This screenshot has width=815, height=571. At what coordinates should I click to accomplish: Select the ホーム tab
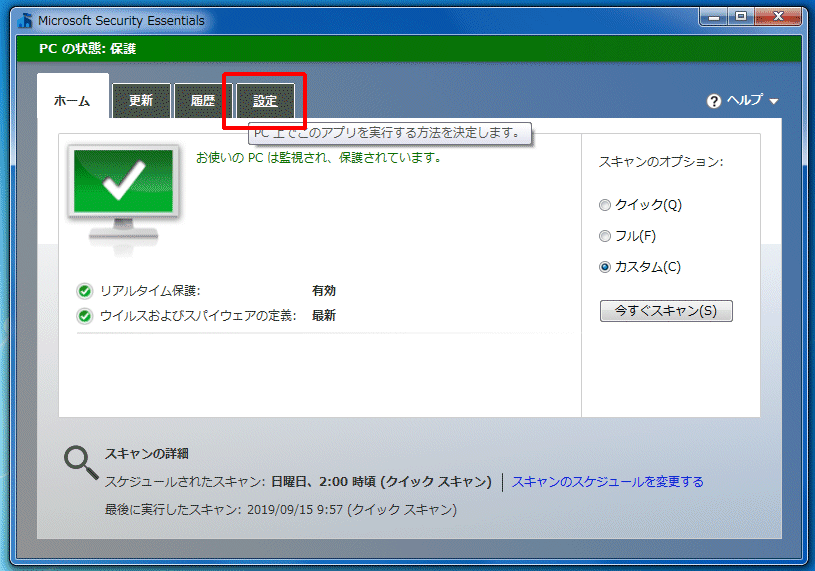click(73, 97)
